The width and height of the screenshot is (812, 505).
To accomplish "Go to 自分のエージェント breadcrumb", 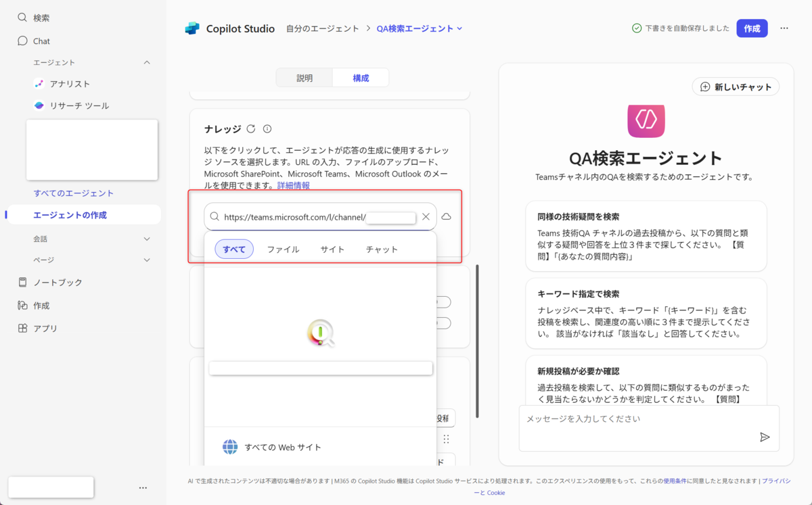I will [323, 28].
